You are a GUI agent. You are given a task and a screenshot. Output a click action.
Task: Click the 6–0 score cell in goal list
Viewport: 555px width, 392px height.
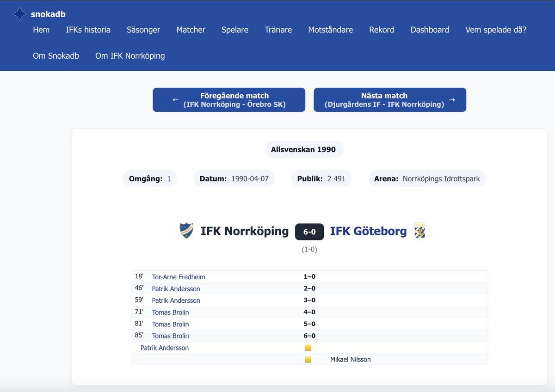coord(309,336)
